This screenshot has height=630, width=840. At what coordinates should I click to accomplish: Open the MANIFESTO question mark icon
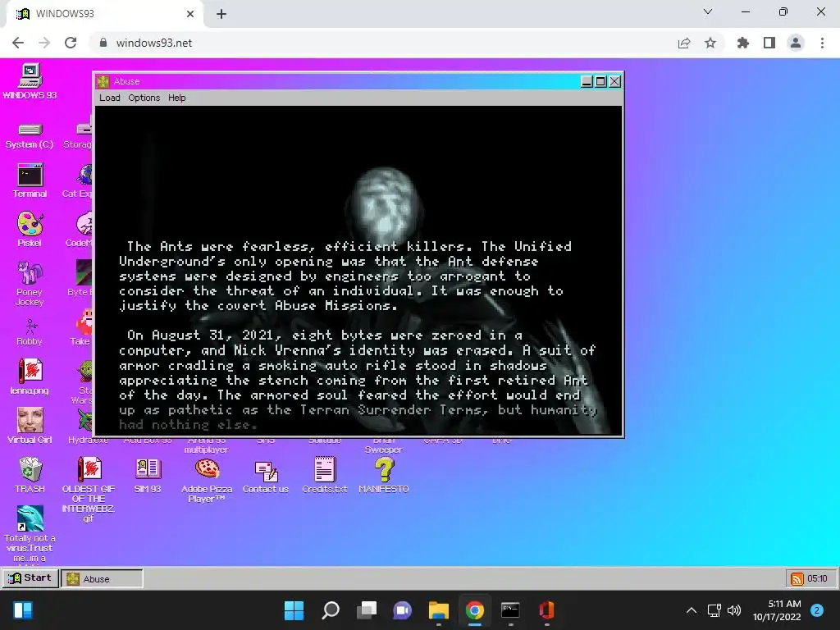tap(384, 475)
